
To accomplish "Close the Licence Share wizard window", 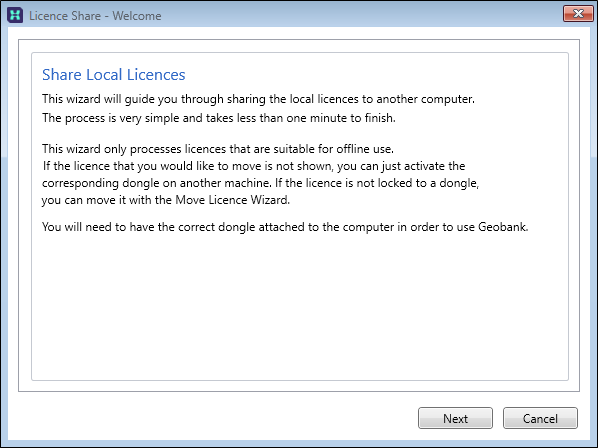I will point(578,14).
